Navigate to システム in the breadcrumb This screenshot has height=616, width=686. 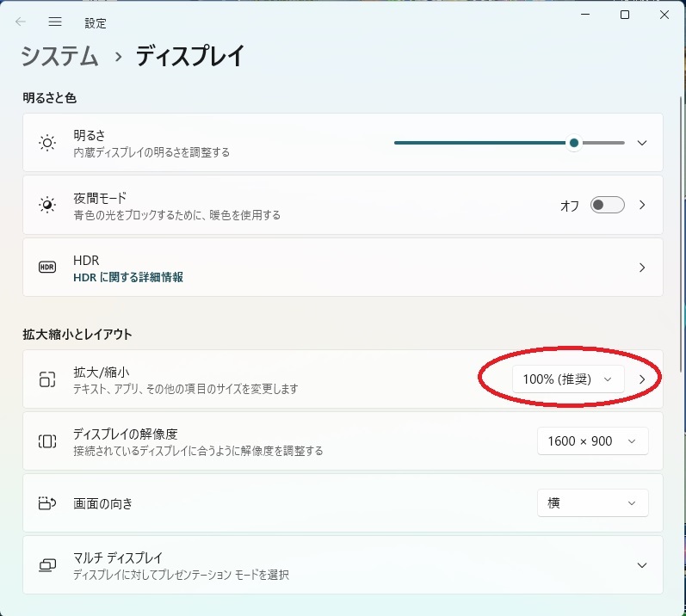[x=59, y=57]
